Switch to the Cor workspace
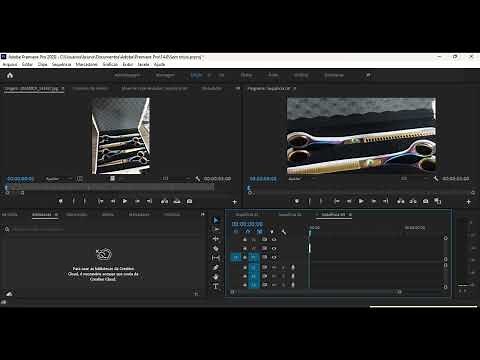This screenshot has width=480, height=360. pos(221,75)
